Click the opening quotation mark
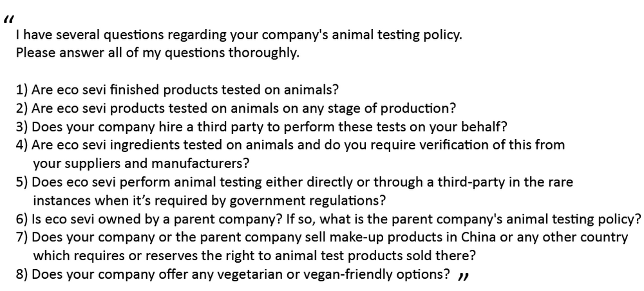 point(8,21)
